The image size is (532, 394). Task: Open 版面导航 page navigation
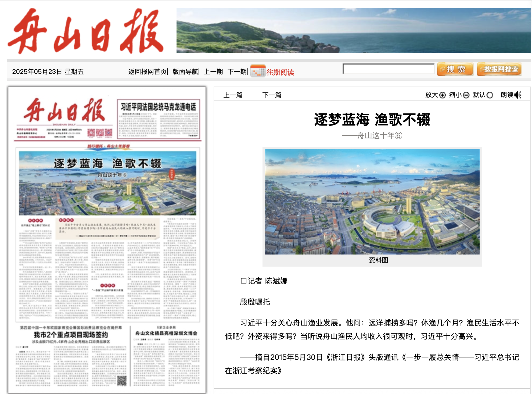tap(185, 72)
